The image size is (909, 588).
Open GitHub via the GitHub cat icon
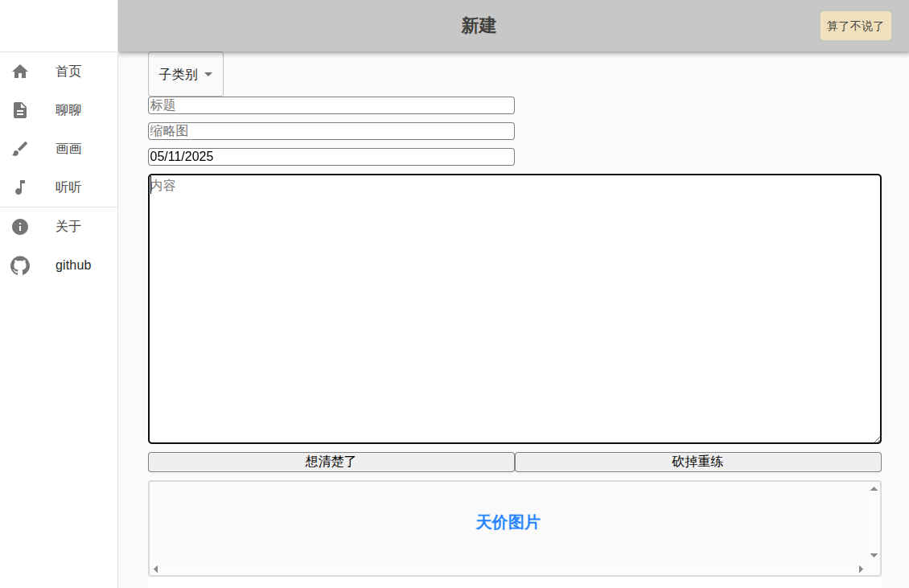(x=19, y=265)
